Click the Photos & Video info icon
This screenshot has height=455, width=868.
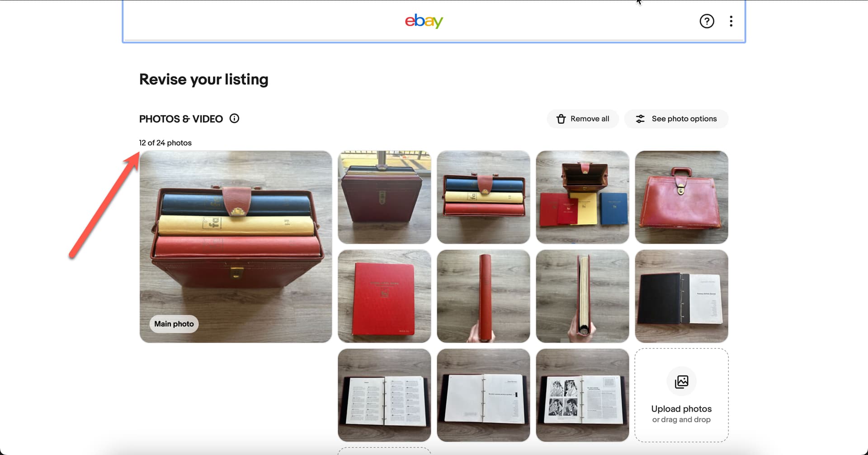click(x=234, y=118)
